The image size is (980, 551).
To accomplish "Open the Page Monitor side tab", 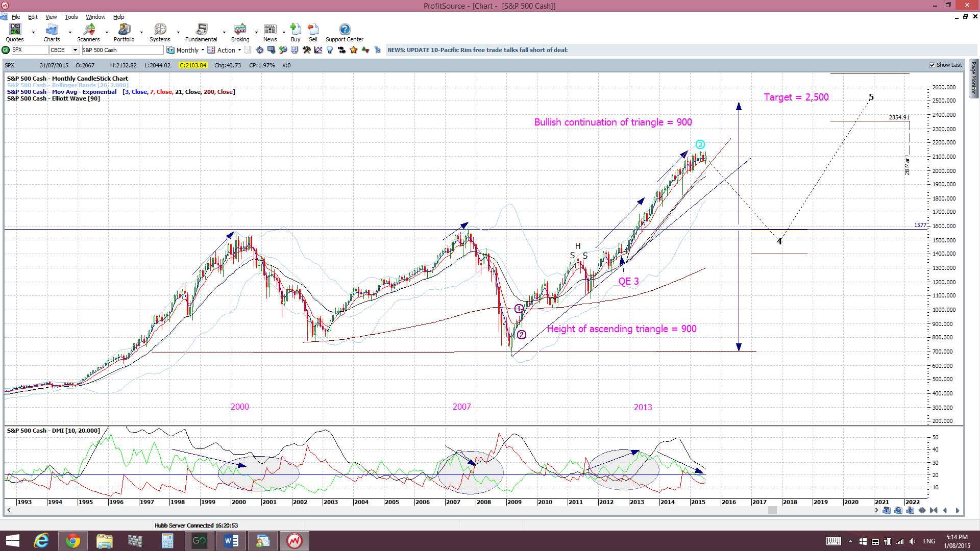I will [974, 79].
